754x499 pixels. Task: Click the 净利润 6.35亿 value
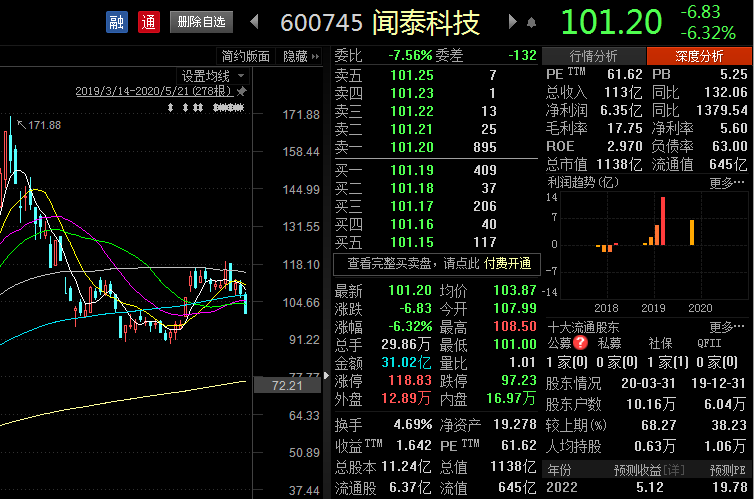point(621,111)
